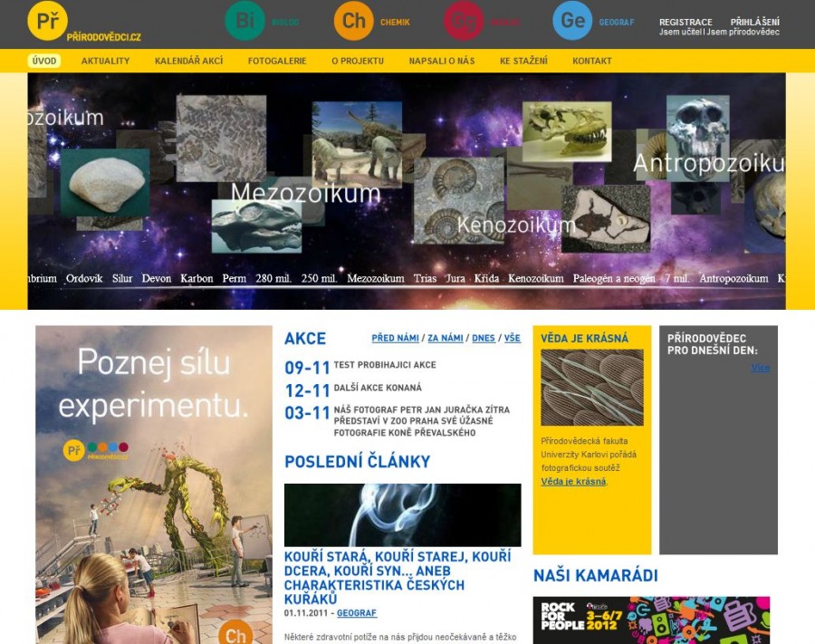The height and width of the screenshot is (644, 815).
Task: Show today's events via Dnes link
Action: 483,339
